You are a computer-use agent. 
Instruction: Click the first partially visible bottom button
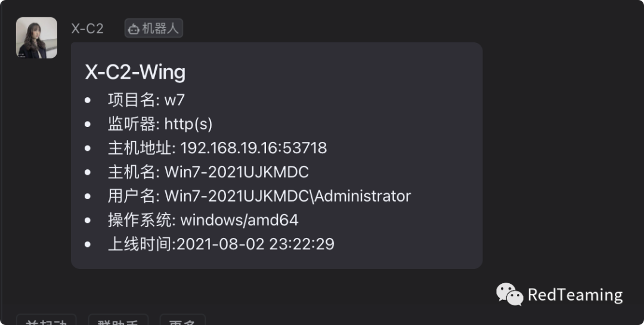tap(46, 320)
